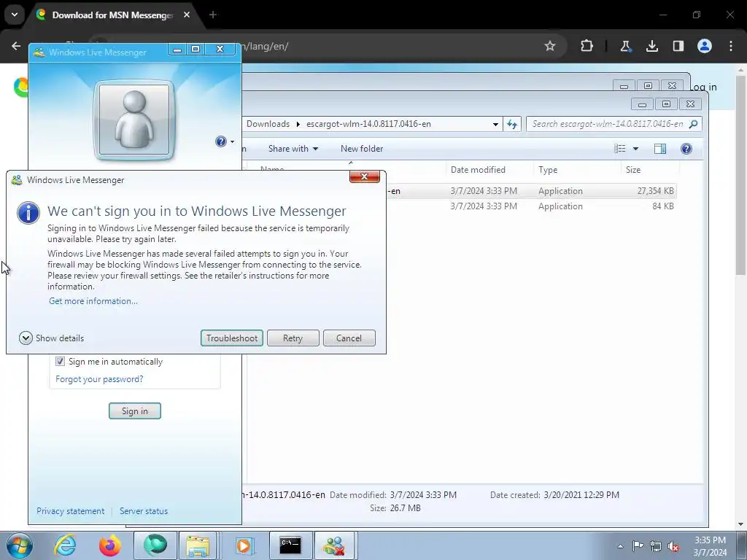Expand Show details in the error dialog
747x560 pixels.
click(52, 338)
